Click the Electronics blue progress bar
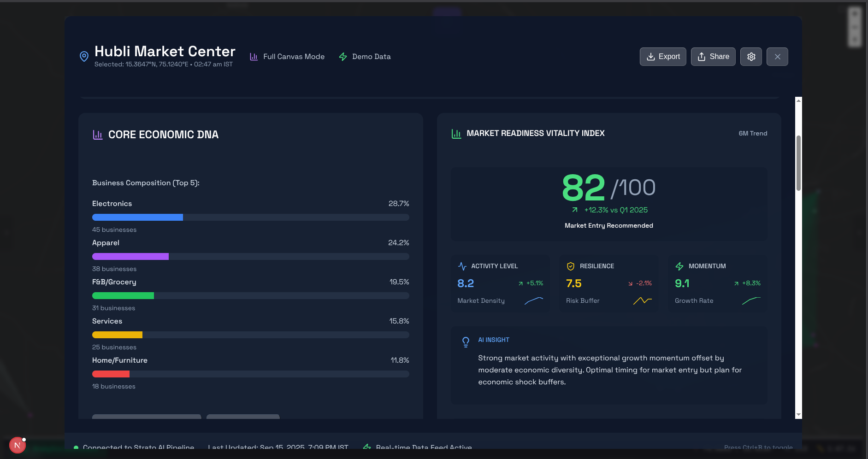868x459 pixels. click(x=137, y=217)
